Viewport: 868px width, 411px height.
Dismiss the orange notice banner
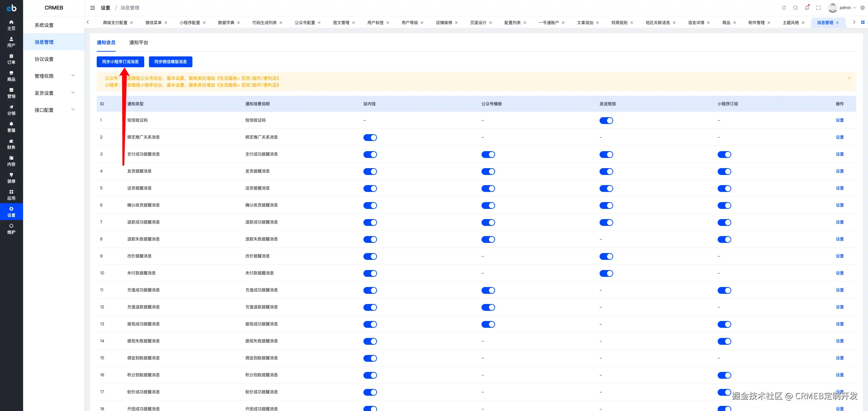point(849,78)
